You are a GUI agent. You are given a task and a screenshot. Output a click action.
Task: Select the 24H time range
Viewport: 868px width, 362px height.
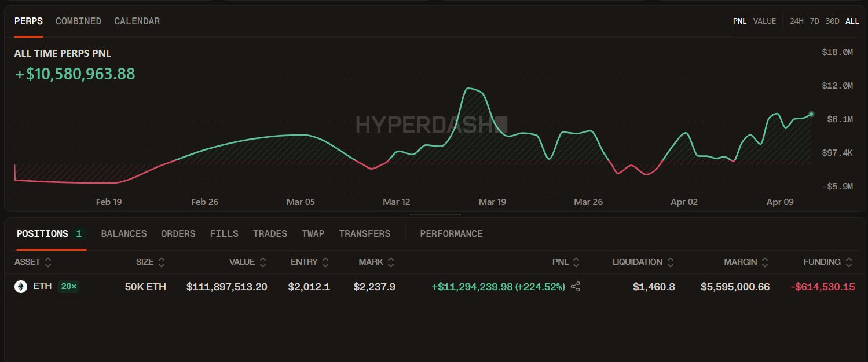(x=797, y=21)
